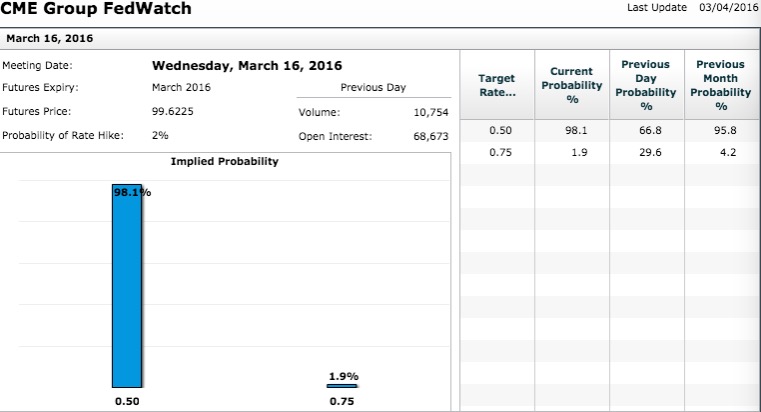
Task: Click the Implied Probability chart title
Action: [x=225, y=162]
